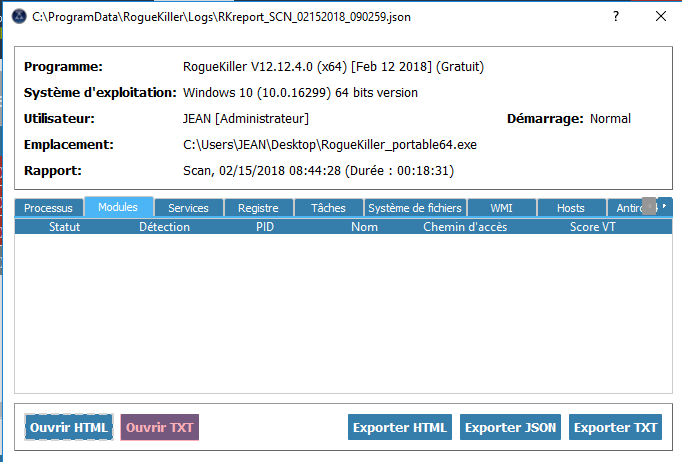The height and width of the screenshot is (462, 682).
Task: Sort by the PID column header
Action: [x=265, y=227]
